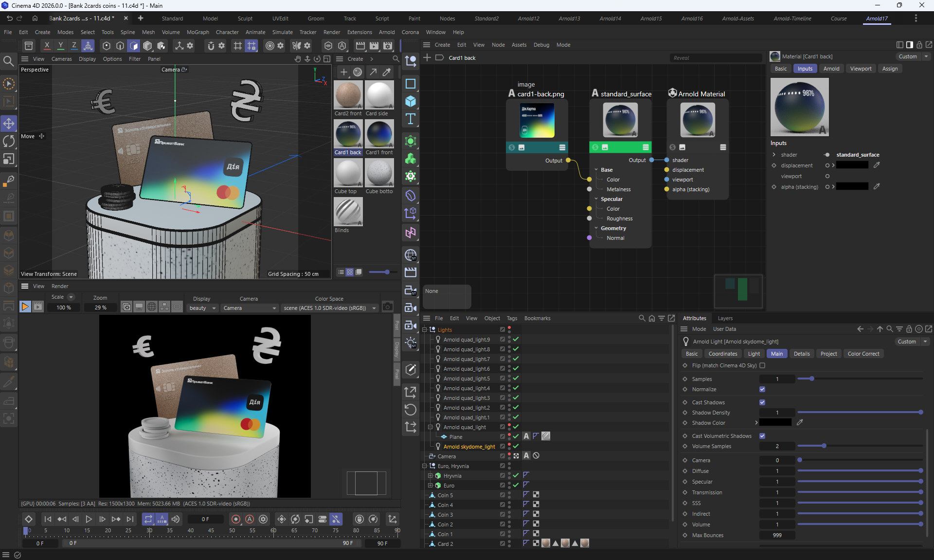Select the Move tool in left toolbar
This screenshot has height=560, width=934.
click(9, 124)
